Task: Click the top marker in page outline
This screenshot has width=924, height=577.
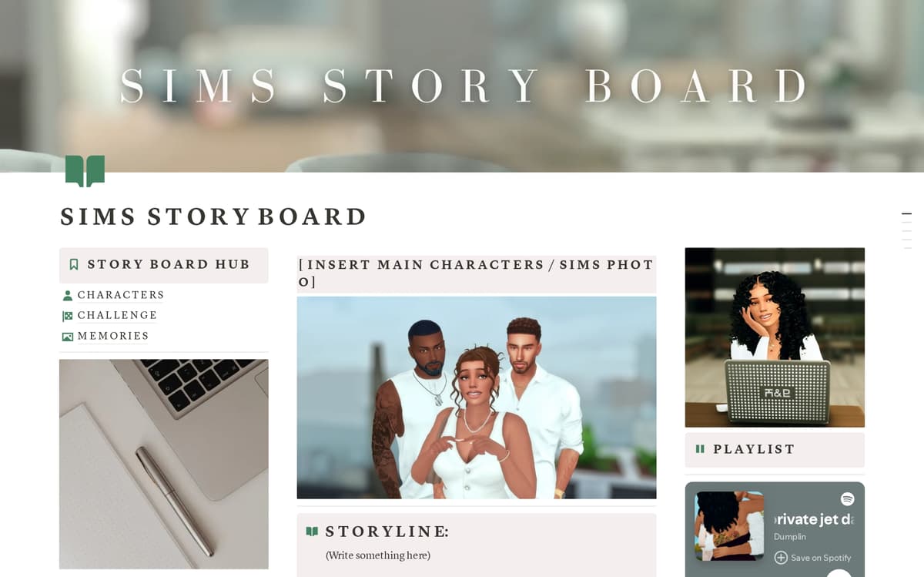Action: [906, 213]
